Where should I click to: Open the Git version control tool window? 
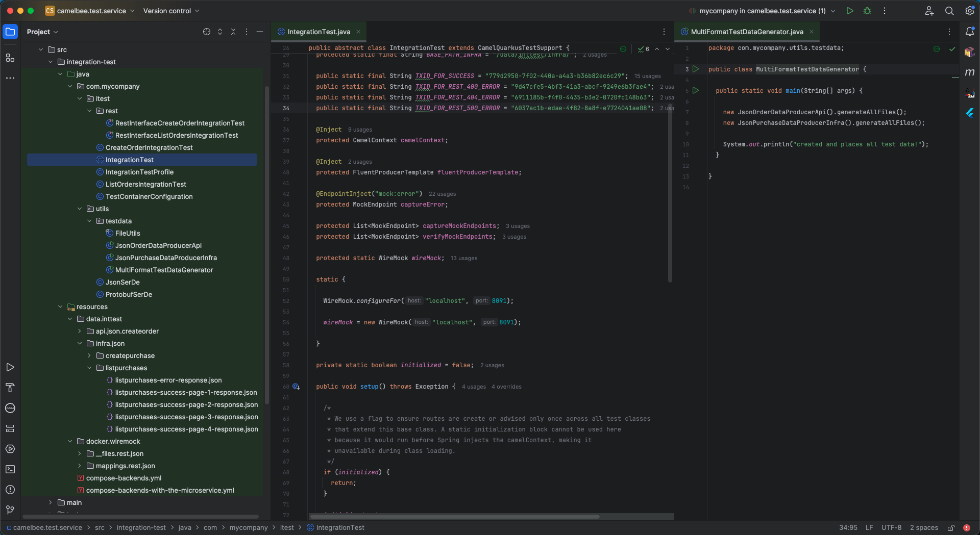10,510
